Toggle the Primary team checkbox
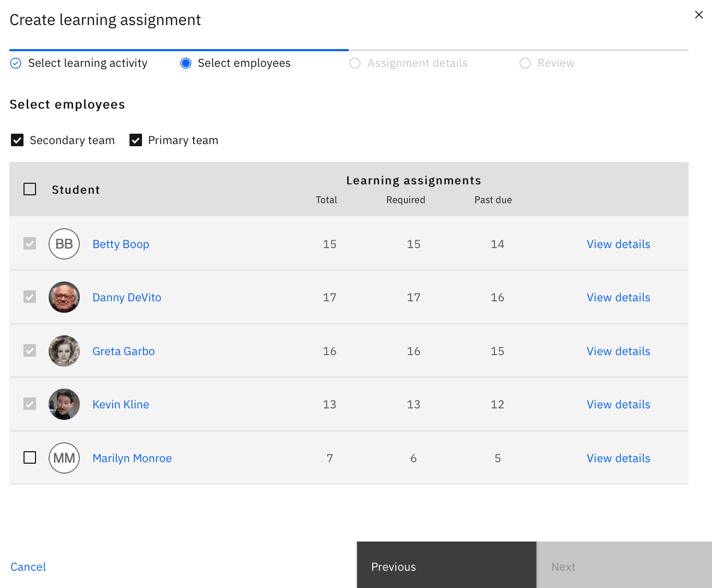 (136, 140)
